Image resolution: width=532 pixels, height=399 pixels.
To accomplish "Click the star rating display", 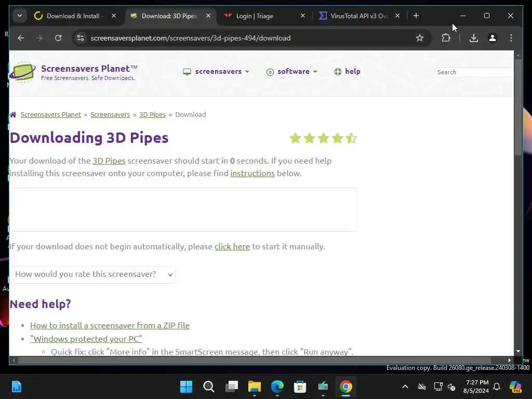I will coord(323,138).
